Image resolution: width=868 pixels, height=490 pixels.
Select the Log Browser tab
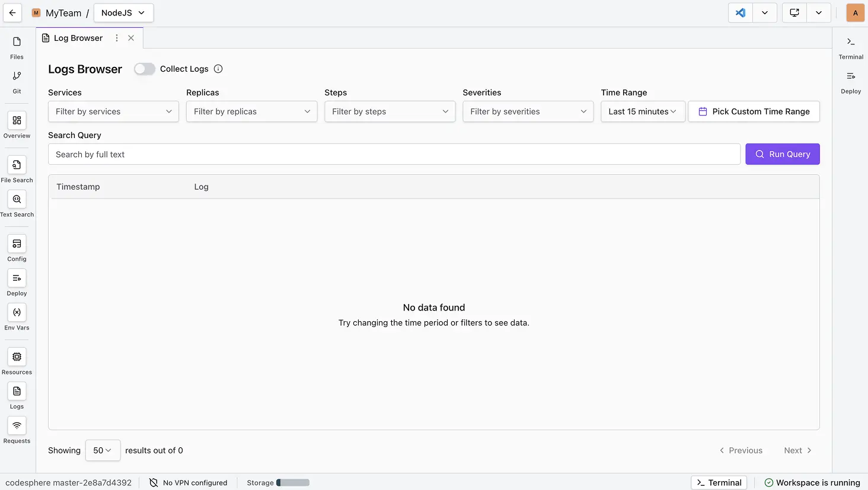78,38
